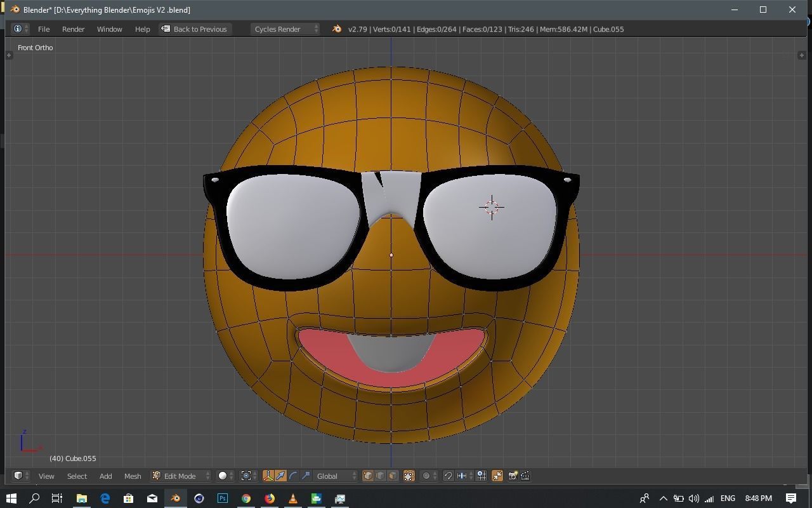Viewport: 812px width, 508px height.
Task: Open the Info editor type selector
Action: click(x=20, y=29)
